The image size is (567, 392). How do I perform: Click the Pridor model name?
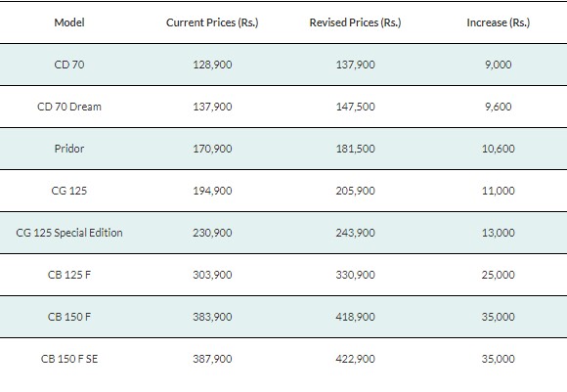pyautogui.click(x=69, y=149)
